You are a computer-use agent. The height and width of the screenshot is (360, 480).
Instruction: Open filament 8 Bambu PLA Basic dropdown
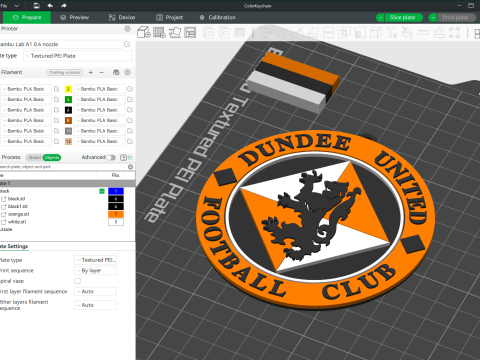click(x=99, y=120)
